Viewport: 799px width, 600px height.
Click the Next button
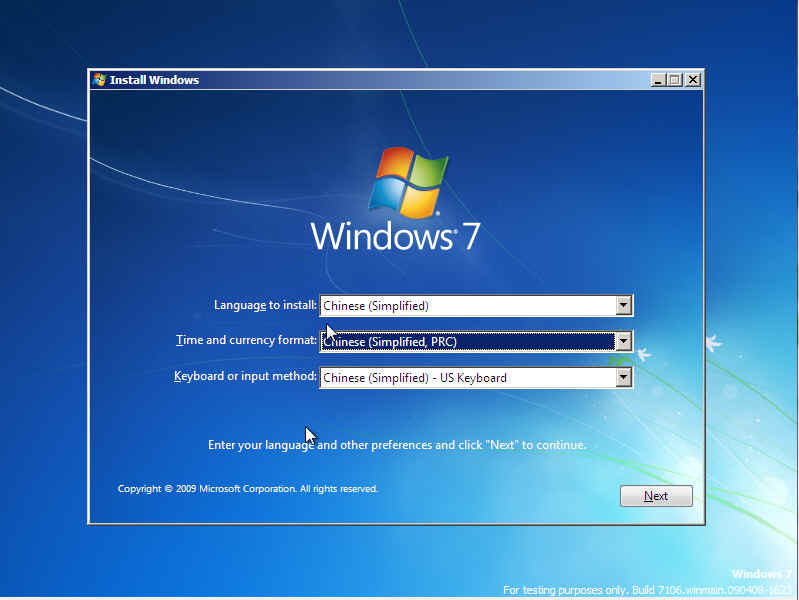[656, 495]
